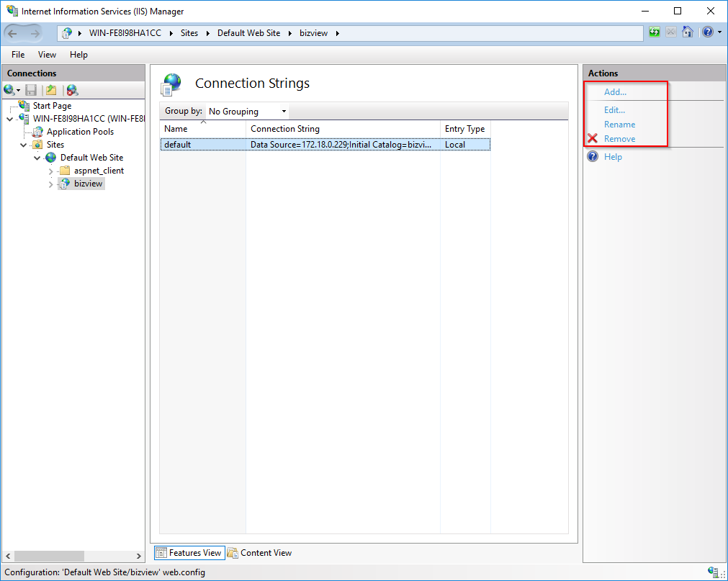
Task: Click the Add... action link
Action: coord(615,92)
